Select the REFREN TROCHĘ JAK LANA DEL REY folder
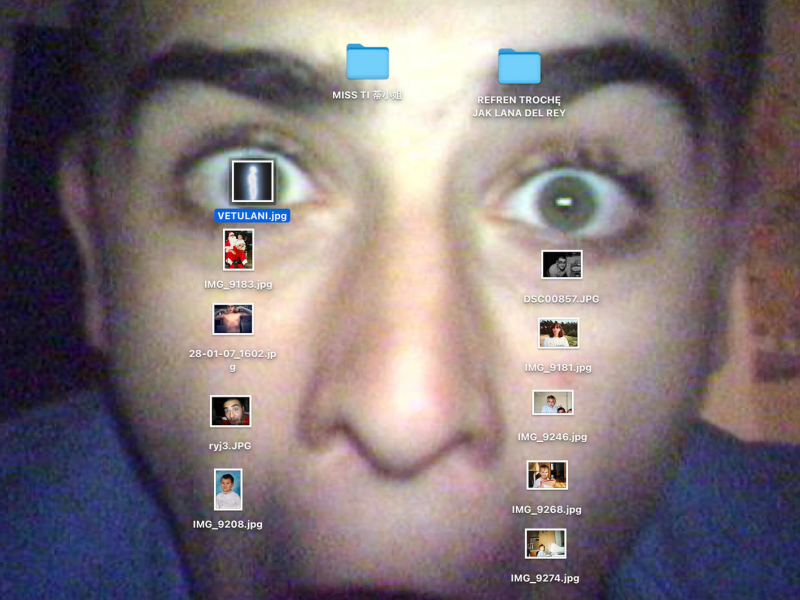Image resolution: width=800 pixels, height=600 pixels. (519, 67)
